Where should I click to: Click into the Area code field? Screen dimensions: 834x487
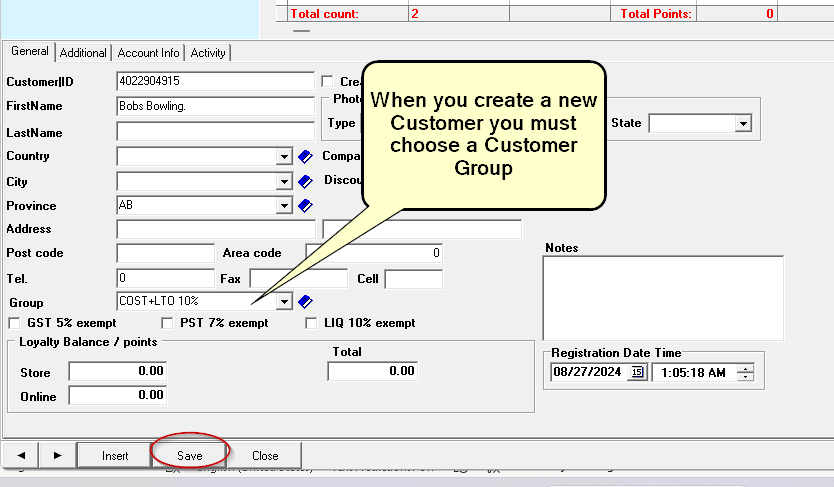(x=374, y=253)
